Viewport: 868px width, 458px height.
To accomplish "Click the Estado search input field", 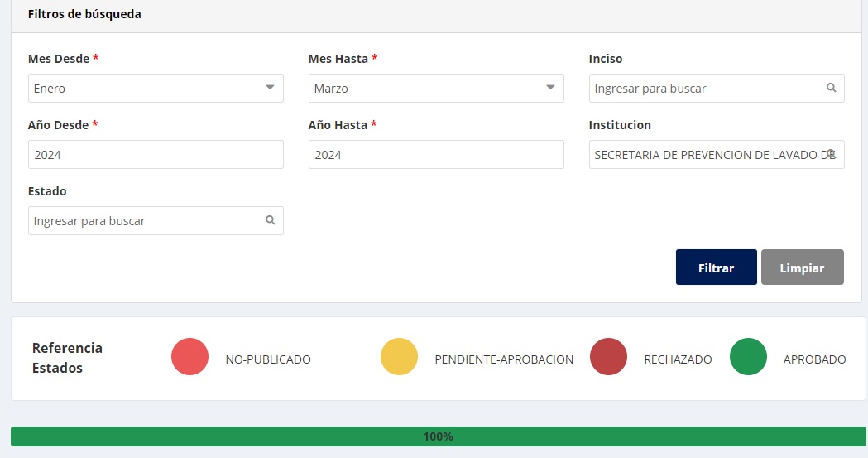I will click(x=156, y=220).
